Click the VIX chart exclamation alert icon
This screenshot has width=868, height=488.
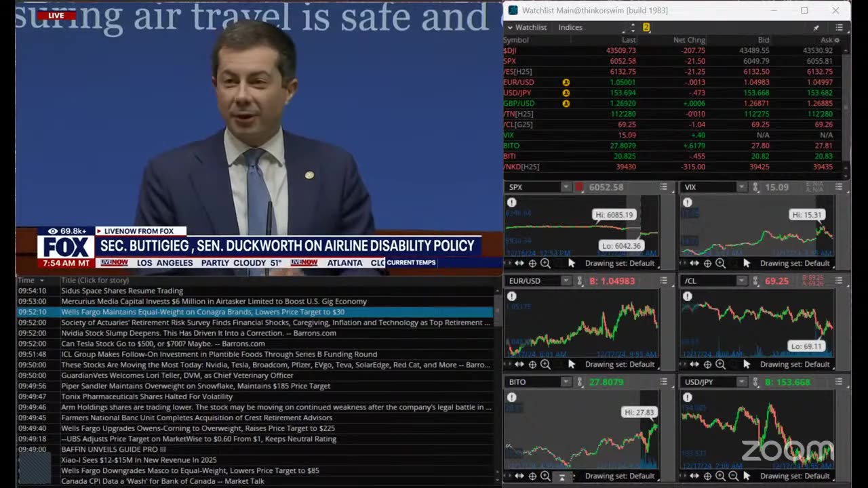(x=688, y=203)
